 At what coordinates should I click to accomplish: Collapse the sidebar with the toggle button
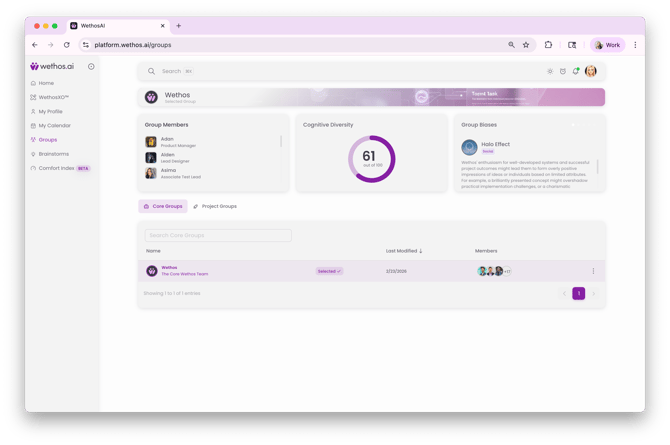pyautogui.click(x=91, y=66)
